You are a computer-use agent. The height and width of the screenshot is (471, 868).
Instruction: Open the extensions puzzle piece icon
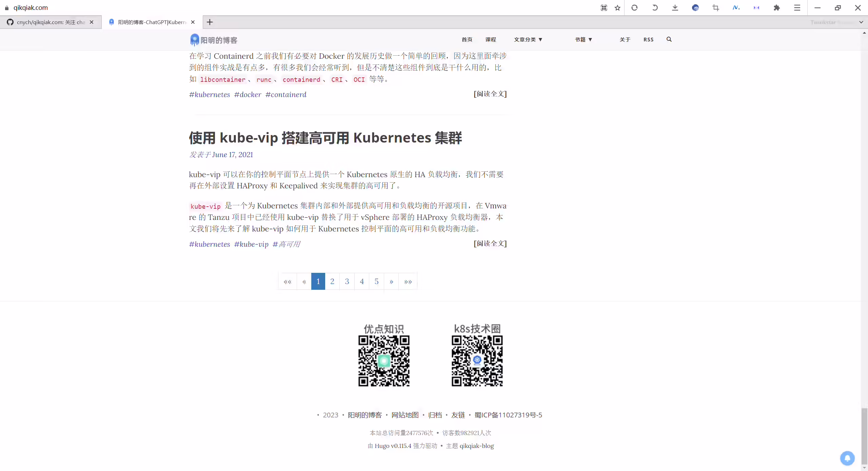pos(777,8)
